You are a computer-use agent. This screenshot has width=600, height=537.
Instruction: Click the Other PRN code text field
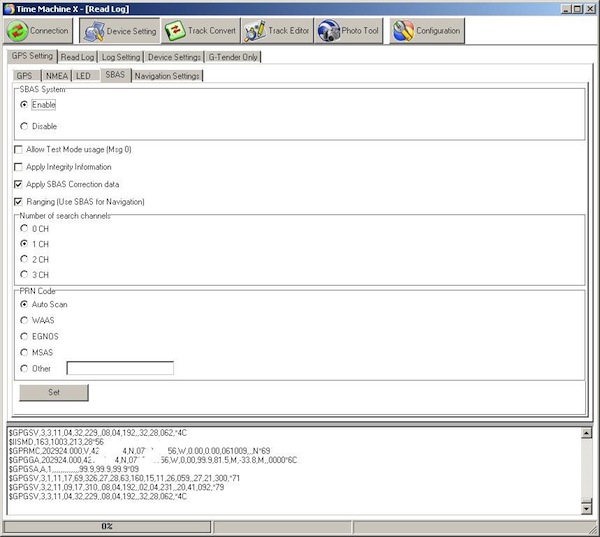point(120,368)
